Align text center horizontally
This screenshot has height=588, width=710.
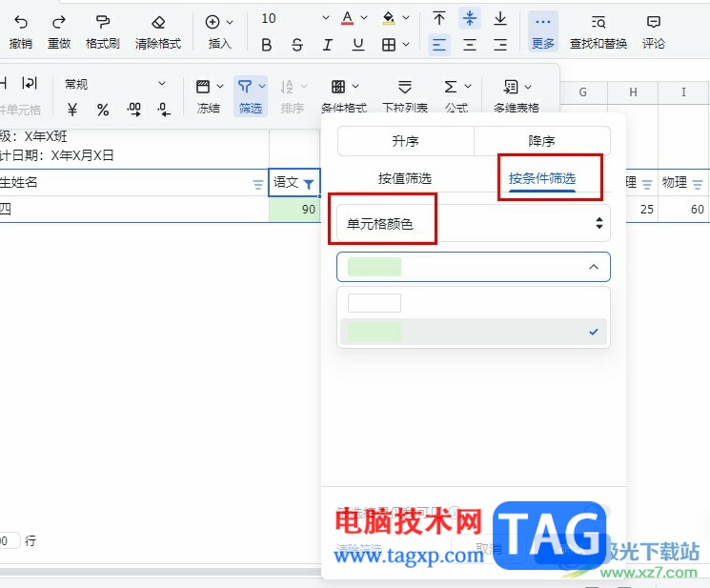470,45
